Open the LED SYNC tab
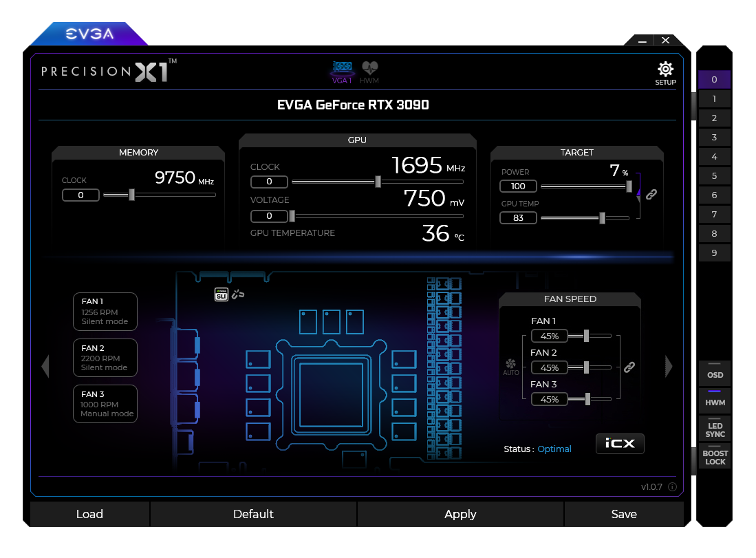This screenshot has width=756, height=558. tap(715, 429)
